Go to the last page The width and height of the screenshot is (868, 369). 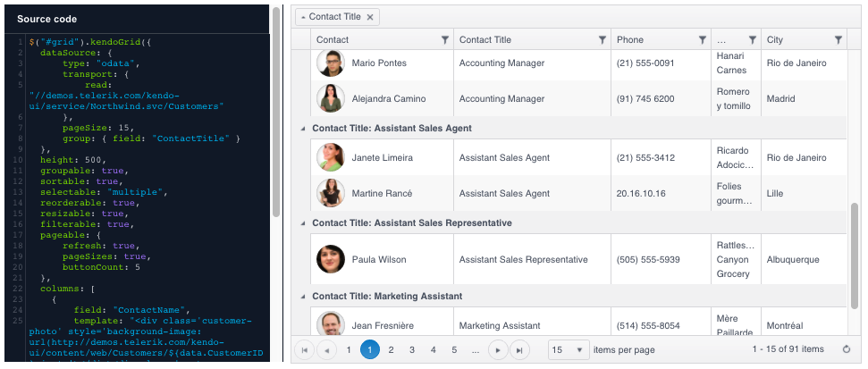coord(519,350)
